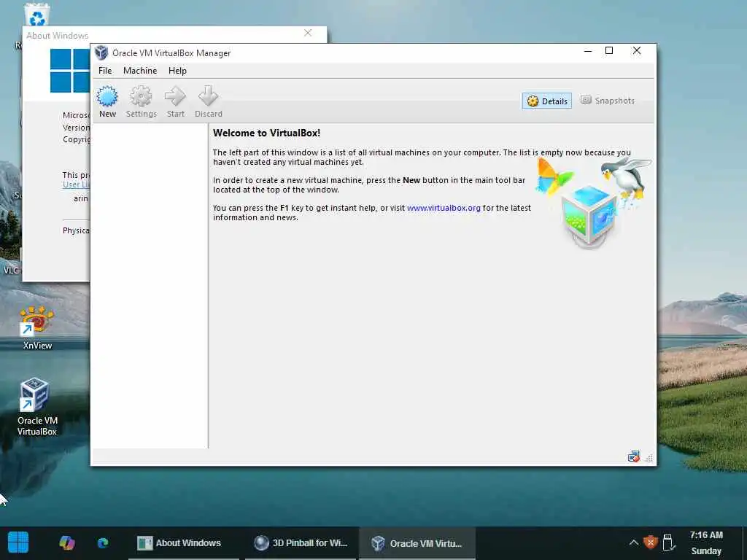Close the About Windows dialog
Screen dimensions: 747x560
[308, 33]
